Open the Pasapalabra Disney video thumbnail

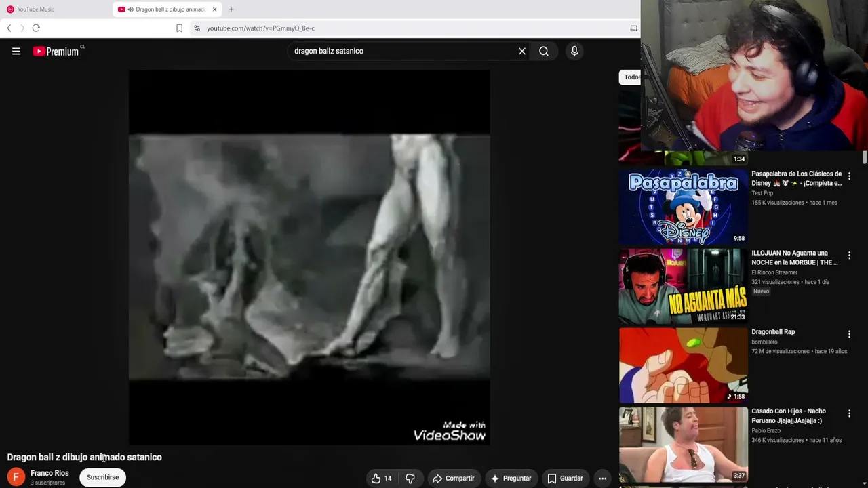point(684,207)
